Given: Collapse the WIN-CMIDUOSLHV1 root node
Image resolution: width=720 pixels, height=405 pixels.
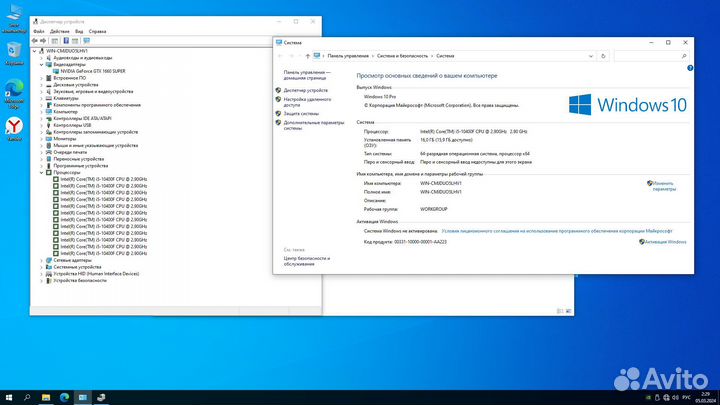Looking at the screenshot, I should tap(34, 51).
